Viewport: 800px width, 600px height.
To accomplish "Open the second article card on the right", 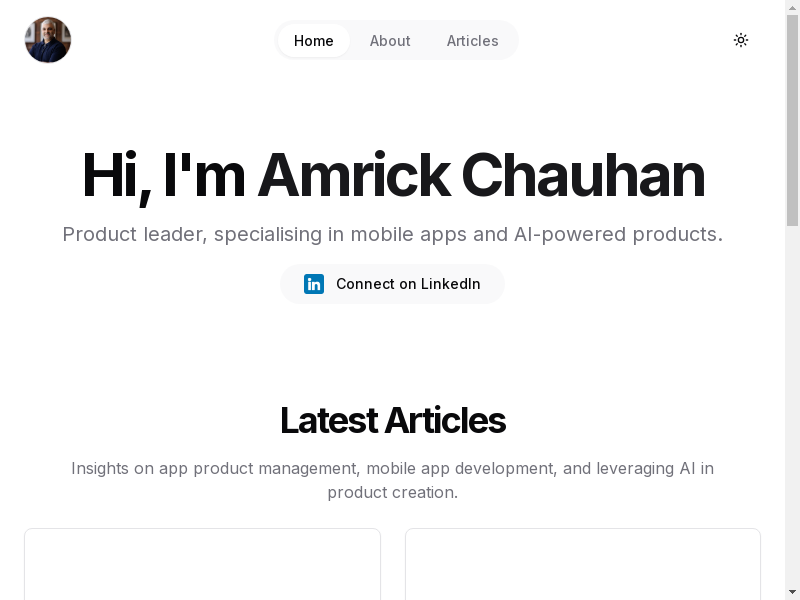I will [x=582, y=564].
